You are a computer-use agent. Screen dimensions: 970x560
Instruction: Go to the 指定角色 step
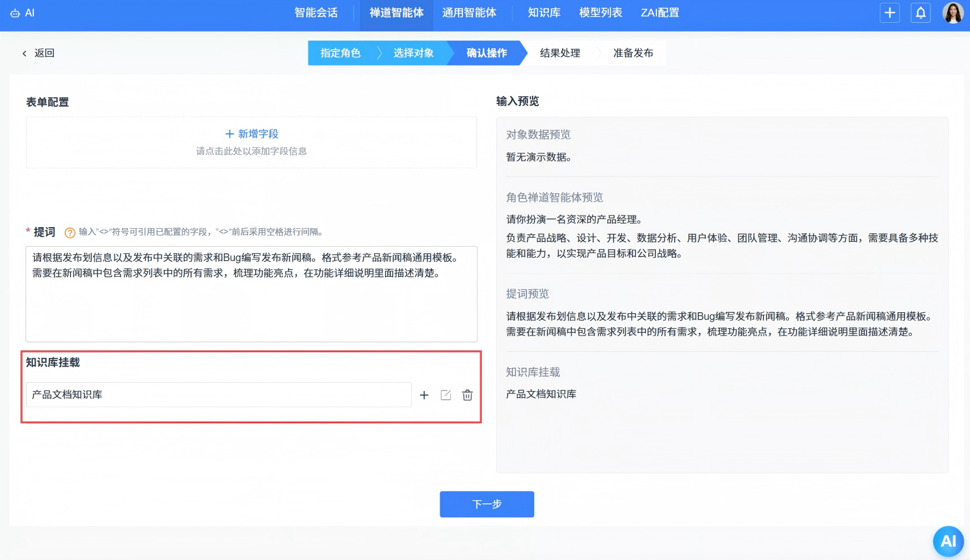pyautogui.click(x=340, y=53)
